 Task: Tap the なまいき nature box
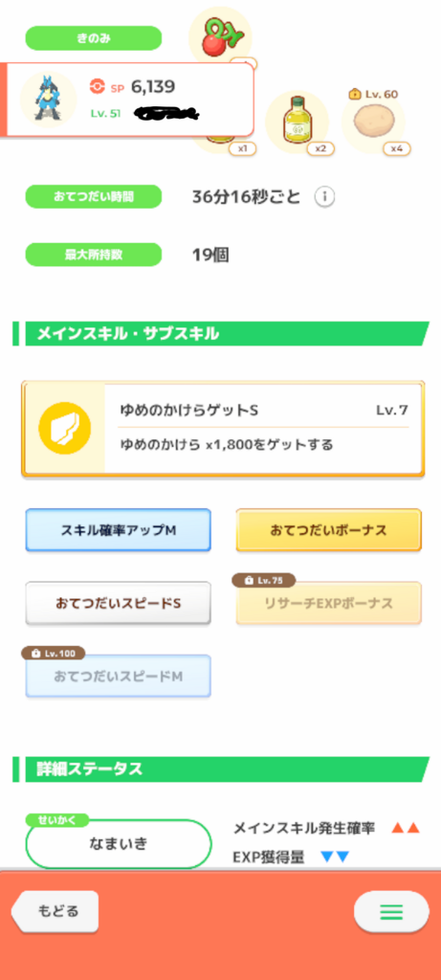[119, 844]
